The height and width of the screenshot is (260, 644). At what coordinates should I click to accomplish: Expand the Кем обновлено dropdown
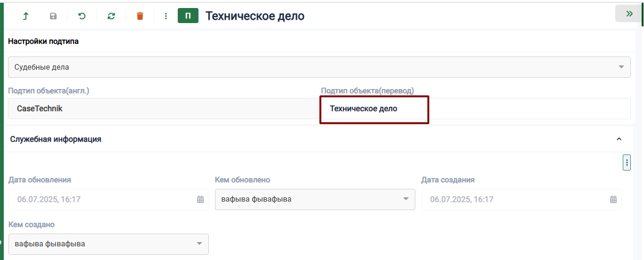click(x=405, y=199)
